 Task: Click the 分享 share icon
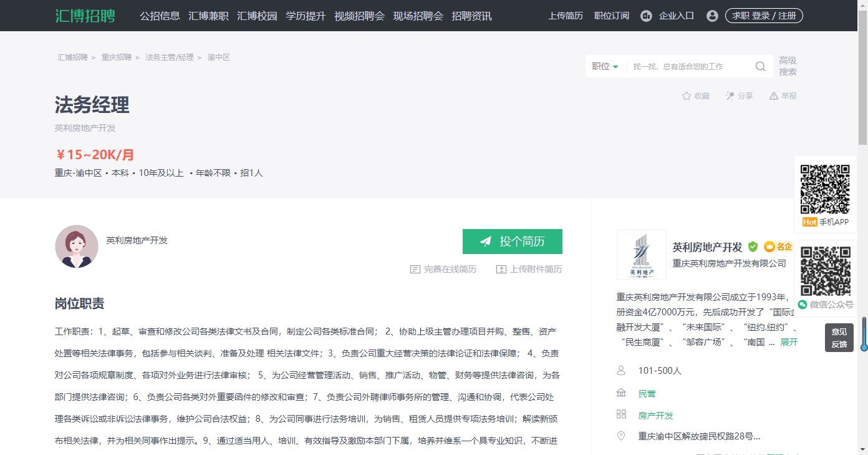tap(730, 95)
